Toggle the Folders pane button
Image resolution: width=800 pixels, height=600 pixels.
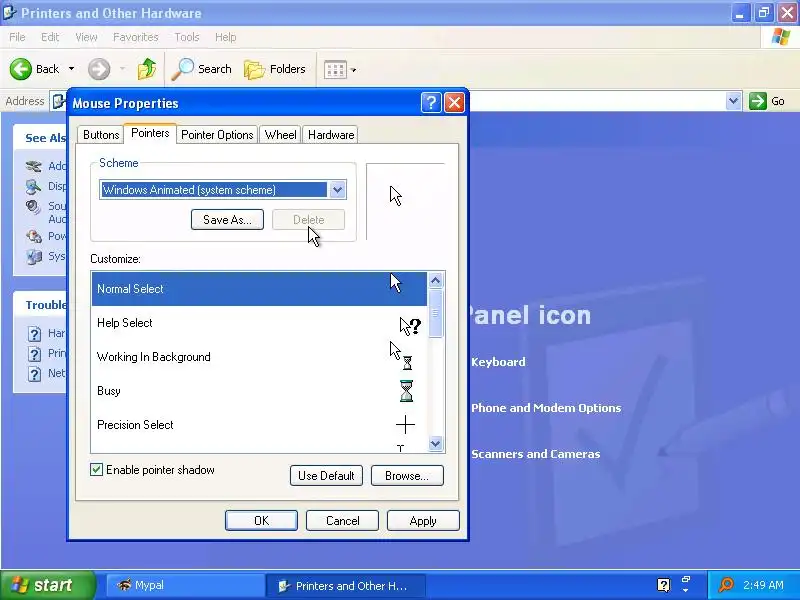click(274, 69)
